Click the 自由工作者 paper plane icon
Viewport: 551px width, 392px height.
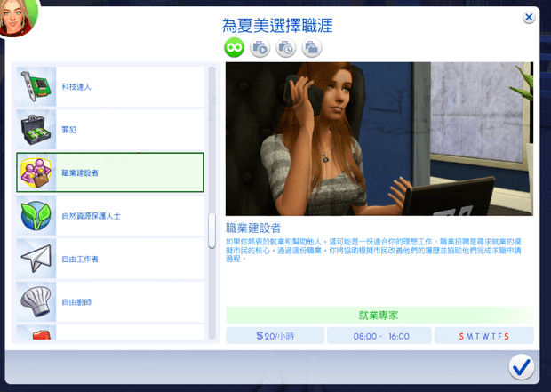point(36,259)
